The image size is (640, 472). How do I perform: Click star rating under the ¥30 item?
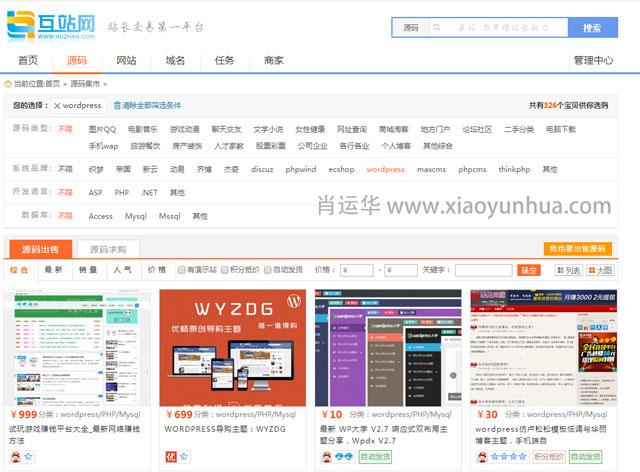(509, 456)
